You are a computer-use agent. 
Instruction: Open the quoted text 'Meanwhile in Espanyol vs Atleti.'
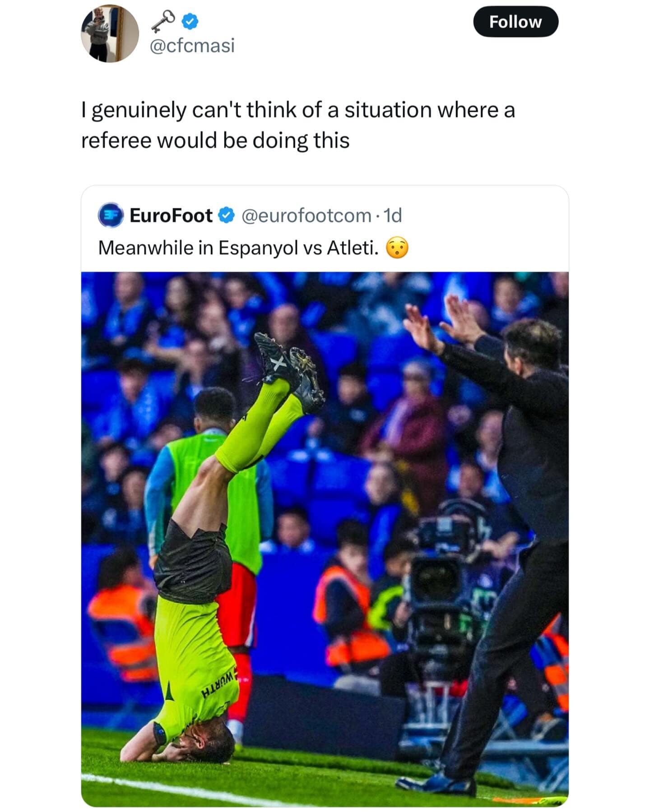tap(238, 248)
